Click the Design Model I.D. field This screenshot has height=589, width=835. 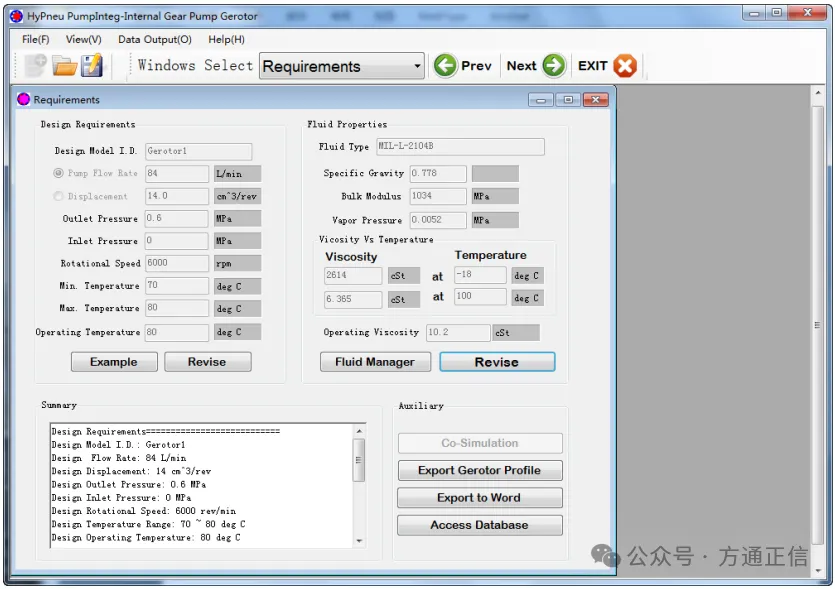pyautogui.click(x=199, y=151)
